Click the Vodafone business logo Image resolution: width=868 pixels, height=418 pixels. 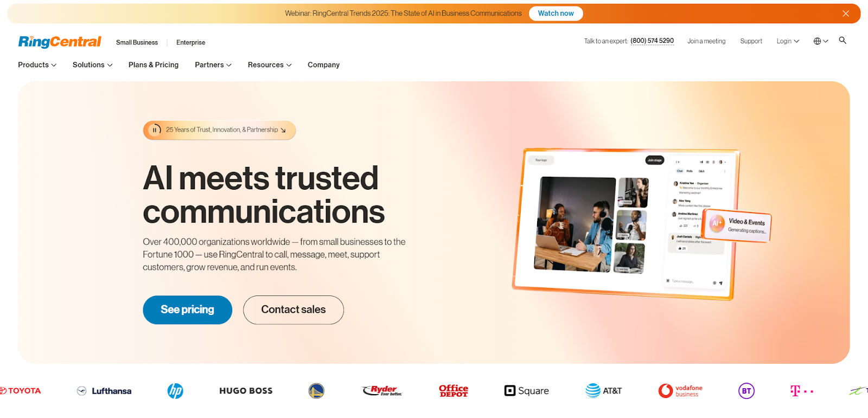[680, 391]
